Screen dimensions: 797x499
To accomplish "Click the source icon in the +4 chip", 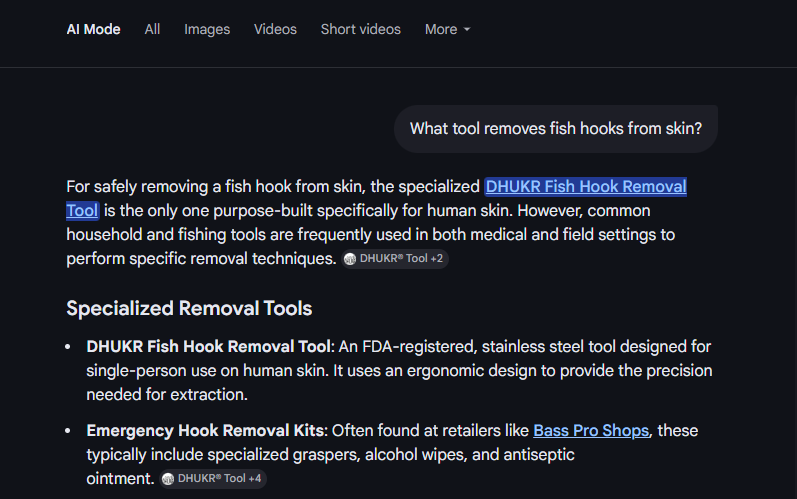I will point(168,479).
